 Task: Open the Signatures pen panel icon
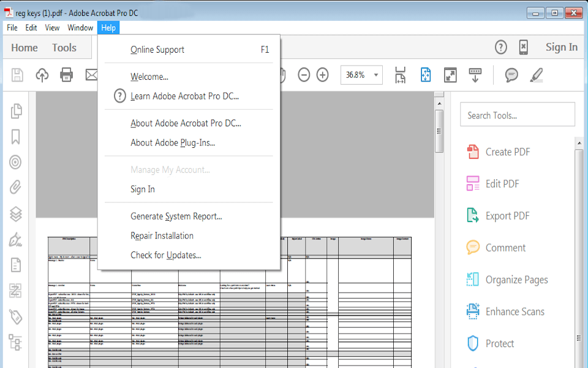(x=15, y=239)
